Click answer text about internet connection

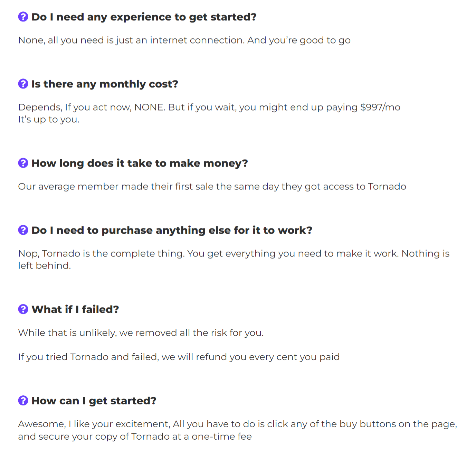(x=184, y=40)
